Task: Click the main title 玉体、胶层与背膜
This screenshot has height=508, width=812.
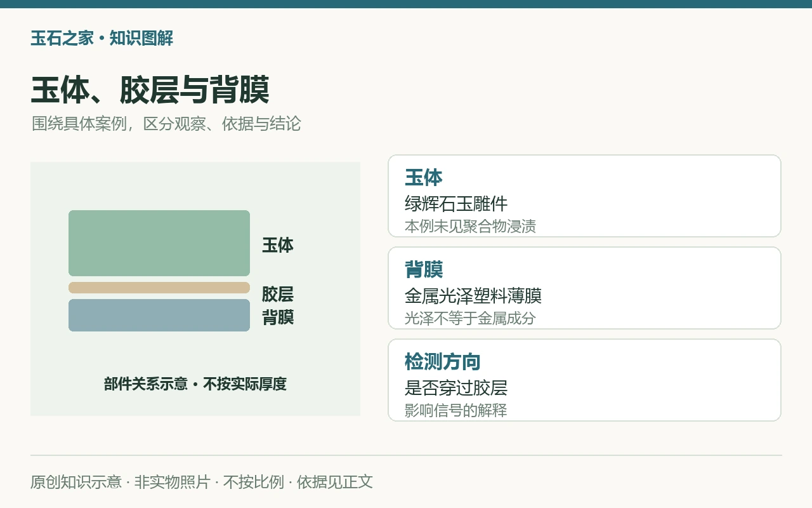Action: (150, 90)
